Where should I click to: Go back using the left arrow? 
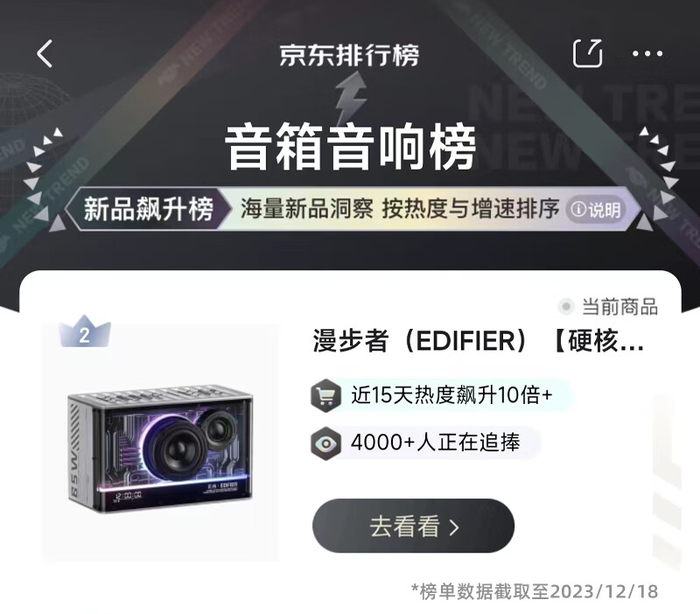[45, 53]
